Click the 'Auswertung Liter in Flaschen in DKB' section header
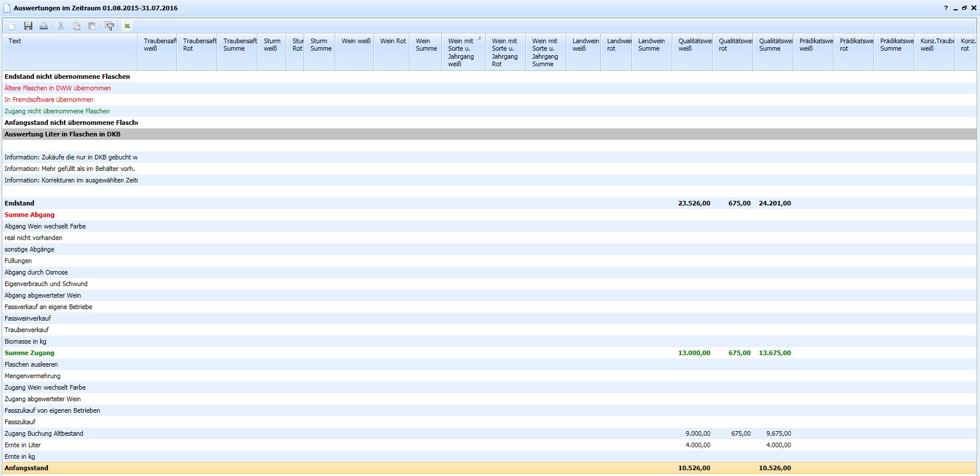This screenshot has height=476, width=980. (63, 134)
